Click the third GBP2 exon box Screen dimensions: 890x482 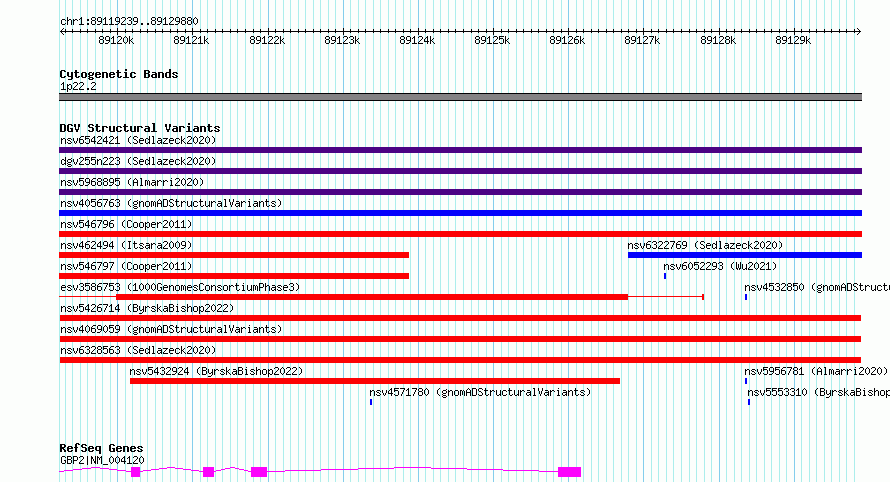[x=259, y=472]
